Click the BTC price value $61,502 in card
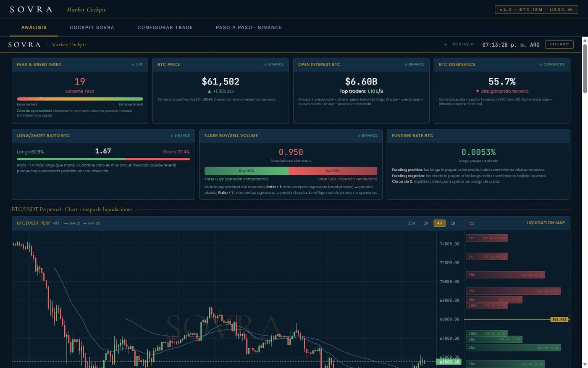 220,82
